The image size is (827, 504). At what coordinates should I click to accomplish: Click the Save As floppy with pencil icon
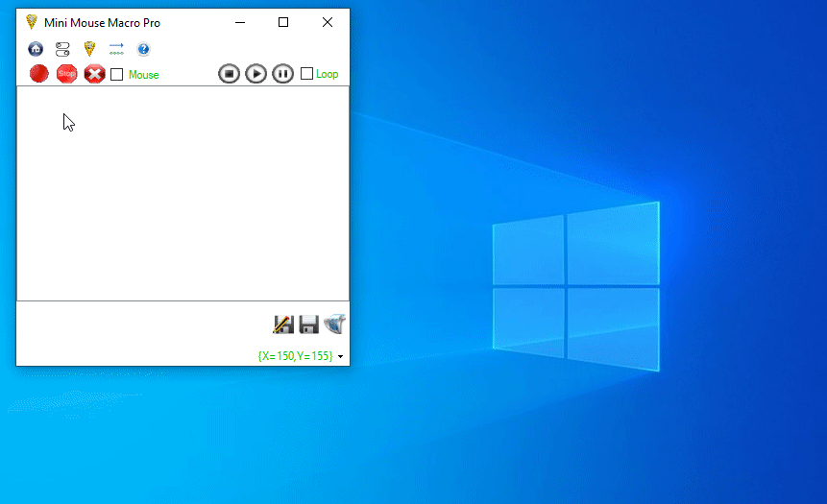[x=282, y=324]
